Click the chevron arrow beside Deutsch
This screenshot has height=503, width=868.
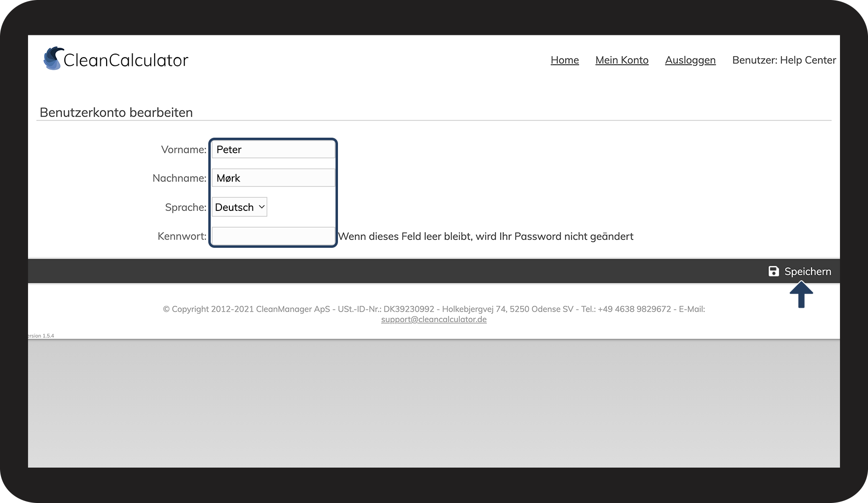tap(261, 207)
